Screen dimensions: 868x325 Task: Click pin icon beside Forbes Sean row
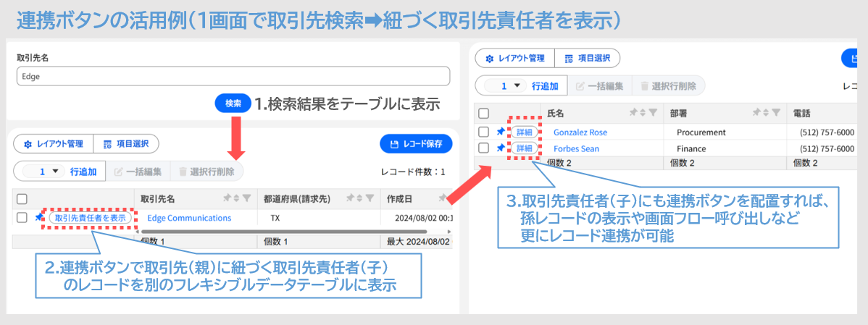tap(501, 148)
